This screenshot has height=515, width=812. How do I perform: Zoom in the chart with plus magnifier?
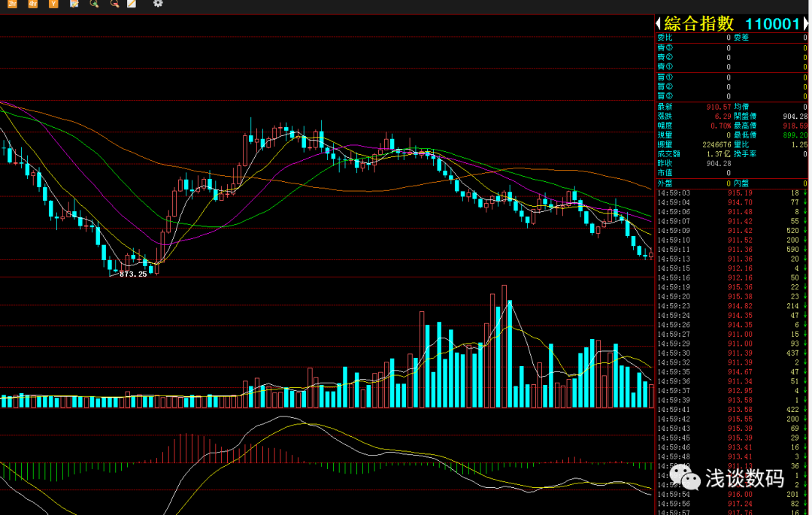(94, 4)
